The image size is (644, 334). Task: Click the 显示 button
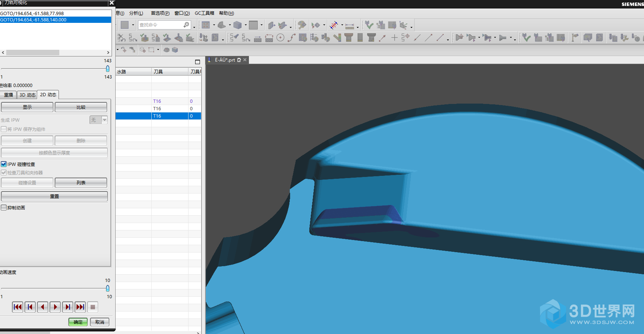point(27,107)
